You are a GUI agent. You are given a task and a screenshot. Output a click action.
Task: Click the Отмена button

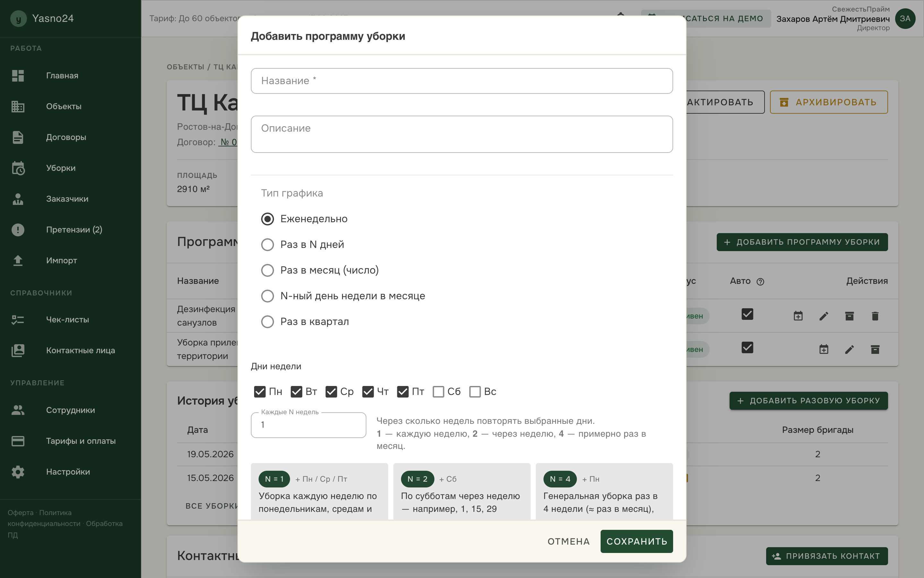pos(569,541)
